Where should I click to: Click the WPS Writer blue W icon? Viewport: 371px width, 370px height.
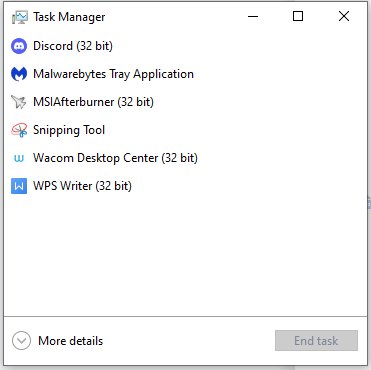19,186
